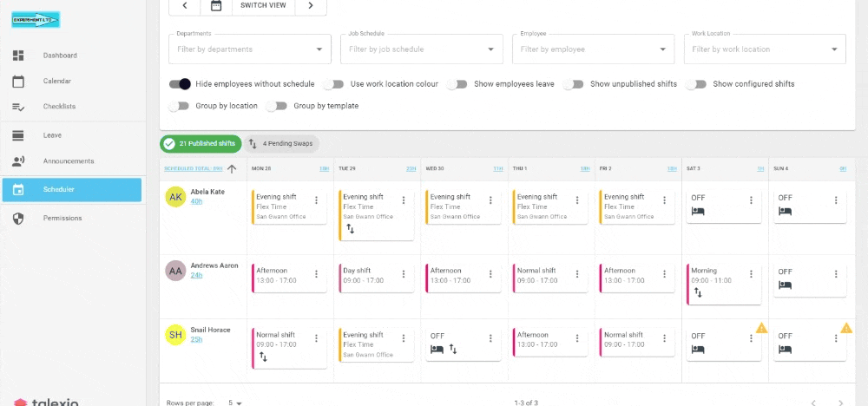Open options menu for Snail Horace Thursday Afternoon

click(x=577, y=338)
